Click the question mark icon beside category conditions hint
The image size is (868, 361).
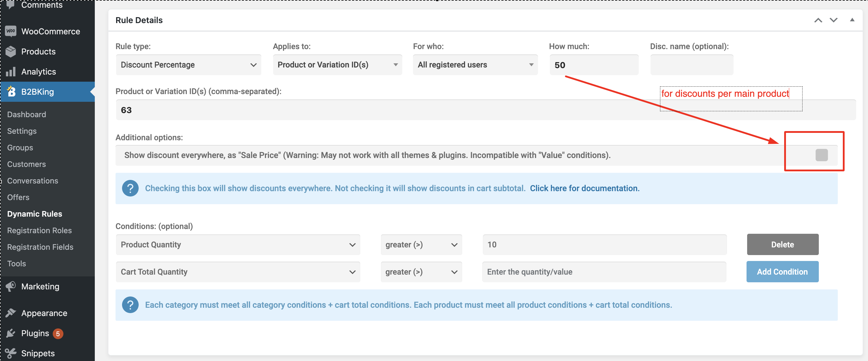(130, 305)
